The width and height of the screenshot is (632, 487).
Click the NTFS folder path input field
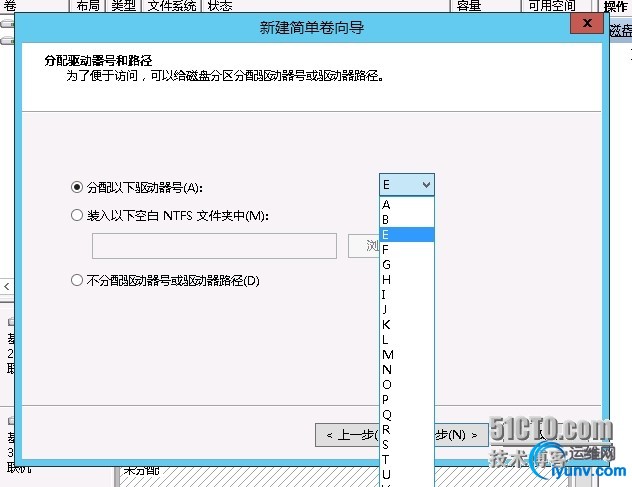coord(214,246)
